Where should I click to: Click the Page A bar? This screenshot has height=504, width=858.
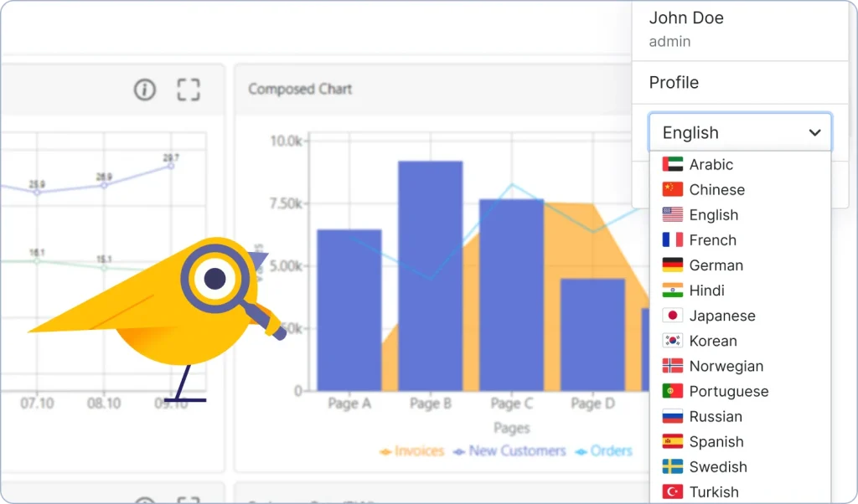point(349,310)
